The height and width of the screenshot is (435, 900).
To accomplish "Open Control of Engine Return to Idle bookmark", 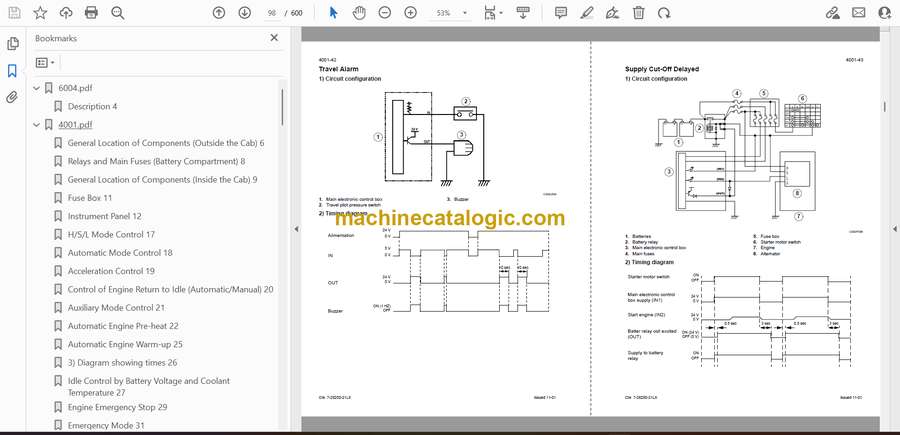I will 170,289.
